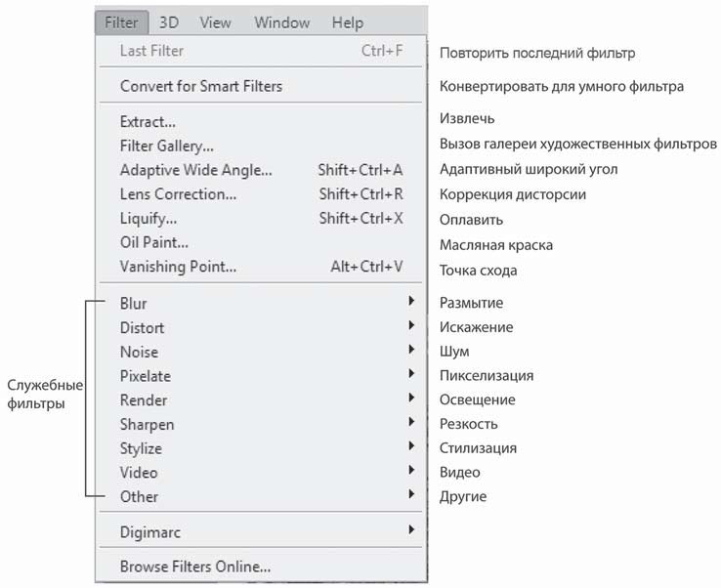
Task: Open Filter Gallery
Action: [x=167, y=147]
